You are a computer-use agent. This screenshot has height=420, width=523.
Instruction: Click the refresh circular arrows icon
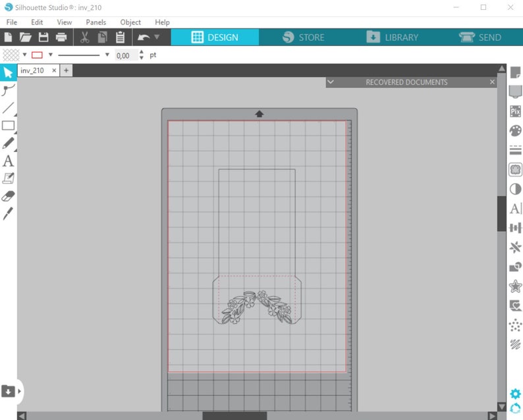point(515,408)
